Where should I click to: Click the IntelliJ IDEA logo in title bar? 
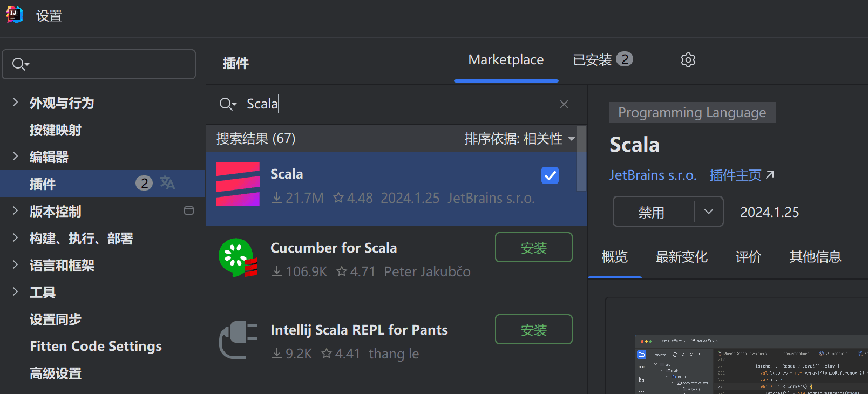click(15, 15)
